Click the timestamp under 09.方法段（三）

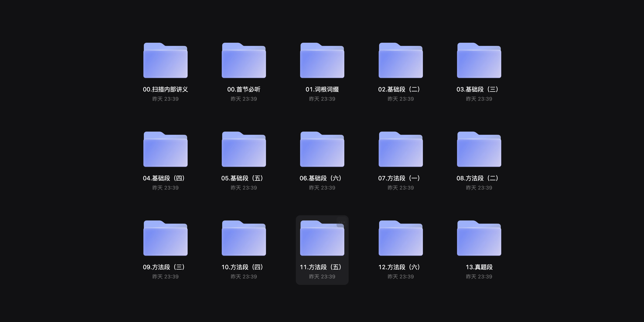click(166, 277)
